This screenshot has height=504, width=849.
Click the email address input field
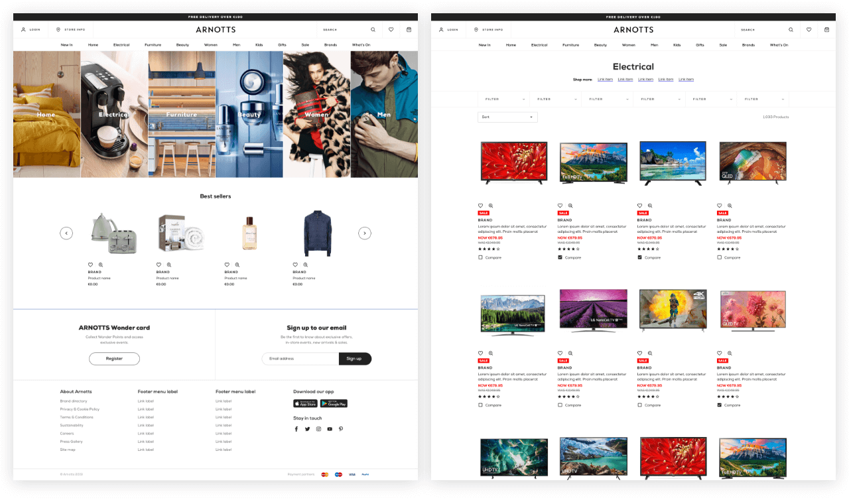(x=300, y=359)
